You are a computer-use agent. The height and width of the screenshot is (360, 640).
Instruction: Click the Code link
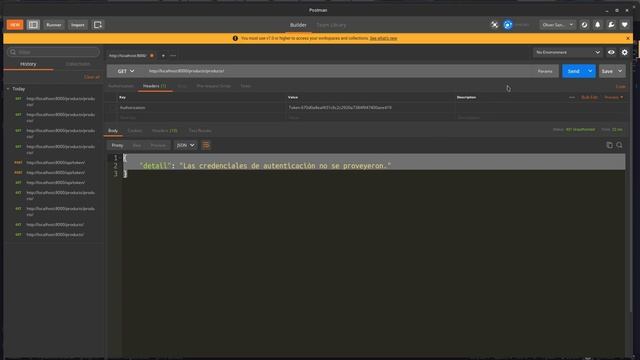tap(620, 87)
